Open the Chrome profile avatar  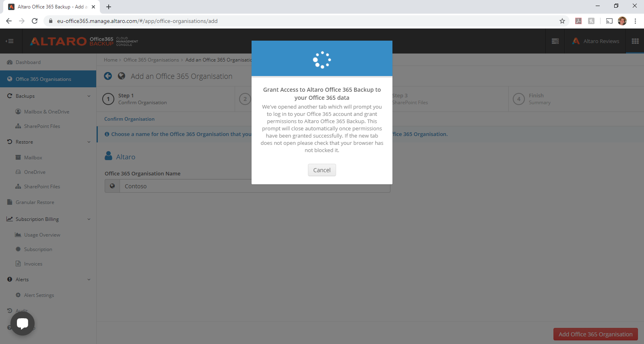[x=622, y=21]
